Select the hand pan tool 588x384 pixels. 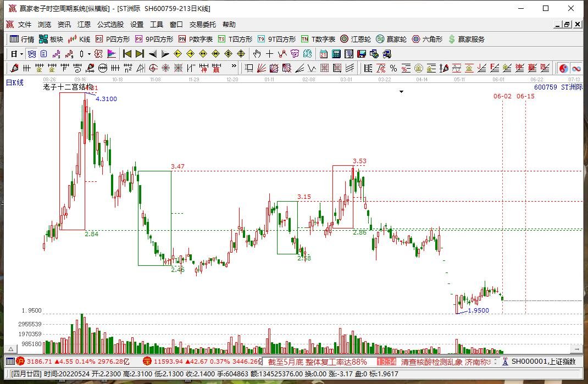257,54
